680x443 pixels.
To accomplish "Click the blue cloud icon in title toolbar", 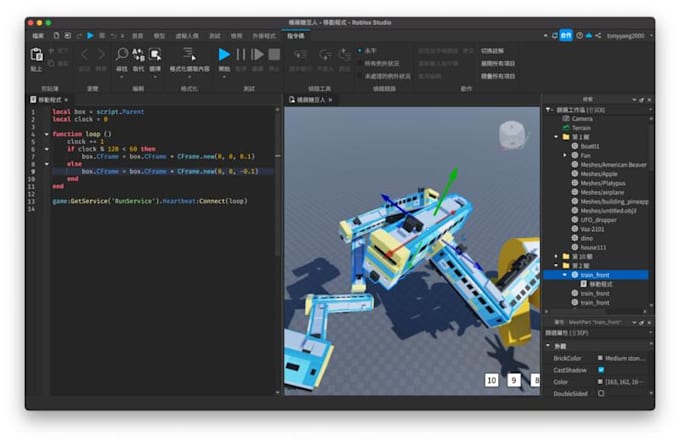I will click(589, 36).
